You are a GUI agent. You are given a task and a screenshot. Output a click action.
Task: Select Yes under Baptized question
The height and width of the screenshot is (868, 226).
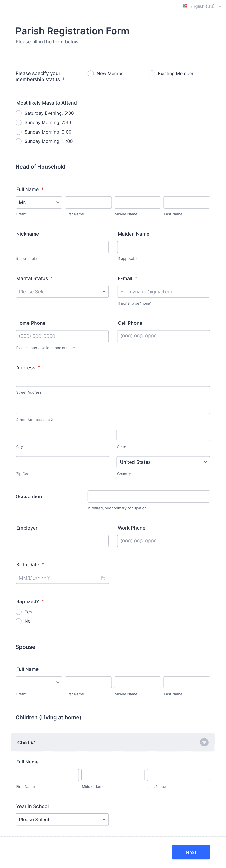pos(18,611)
